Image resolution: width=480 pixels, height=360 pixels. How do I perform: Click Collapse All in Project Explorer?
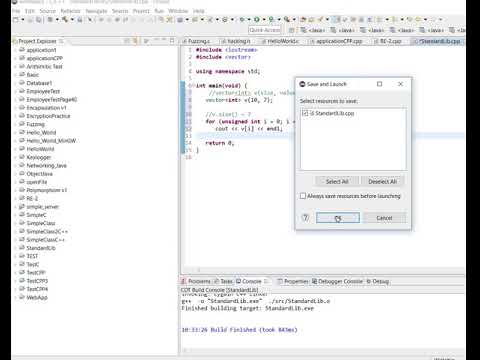coord(127,41)
